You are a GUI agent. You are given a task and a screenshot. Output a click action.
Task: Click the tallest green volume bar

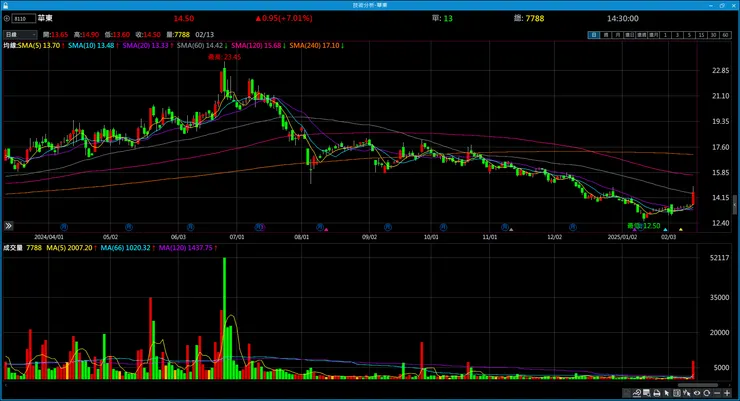click(224, 318)
